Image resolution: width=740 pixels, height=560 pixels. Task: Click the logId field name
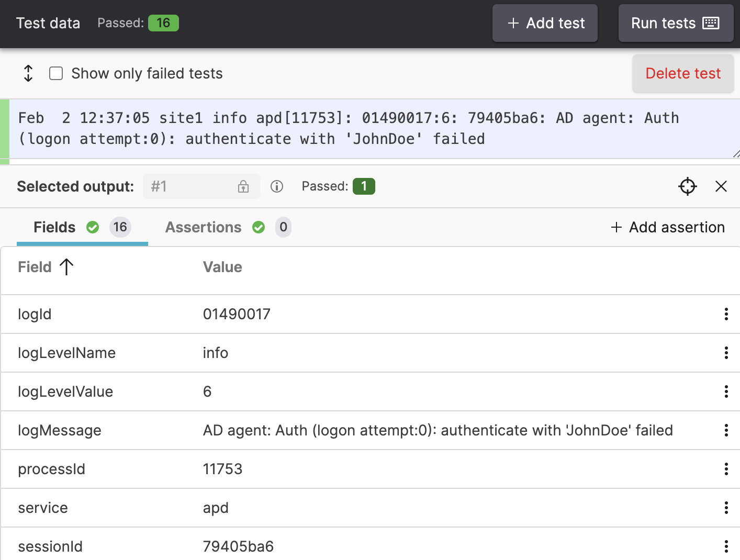(35, 314)
